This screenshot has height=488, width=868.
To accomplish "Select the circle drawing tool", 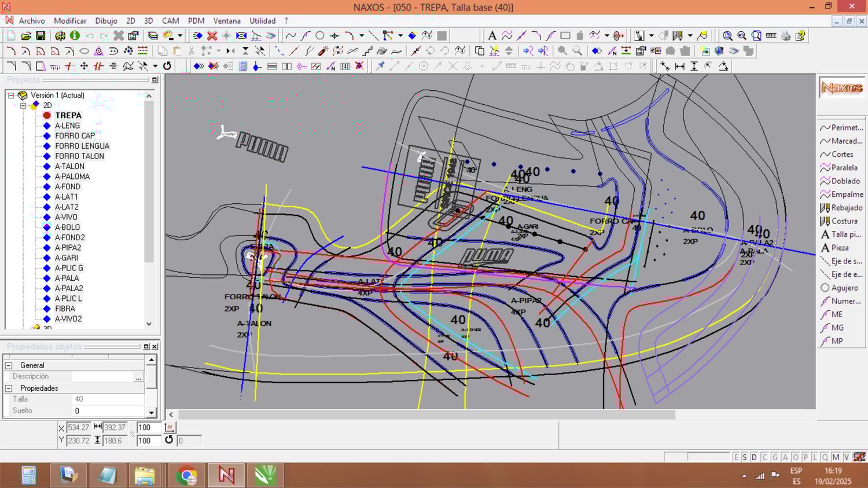I will [x=319, y=36].
